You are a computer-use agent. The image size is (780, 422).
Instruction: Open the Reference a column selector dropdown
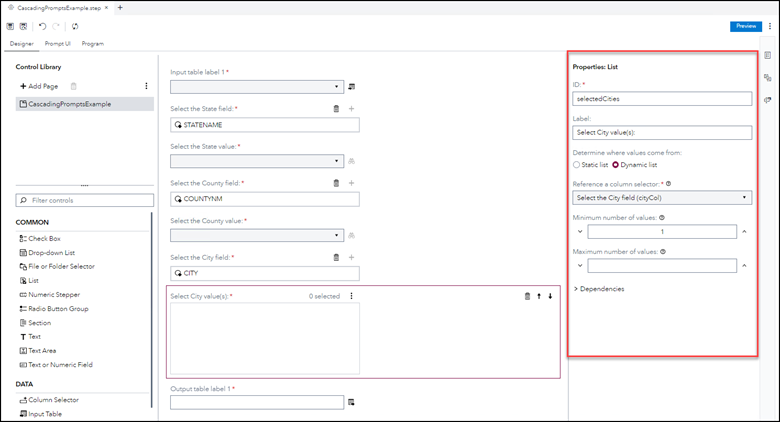coord(661,197)
